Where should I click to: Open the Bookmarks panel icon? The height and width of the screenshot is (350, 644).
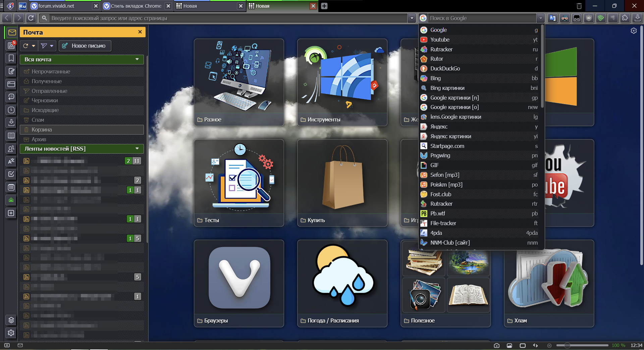(11, 58)
